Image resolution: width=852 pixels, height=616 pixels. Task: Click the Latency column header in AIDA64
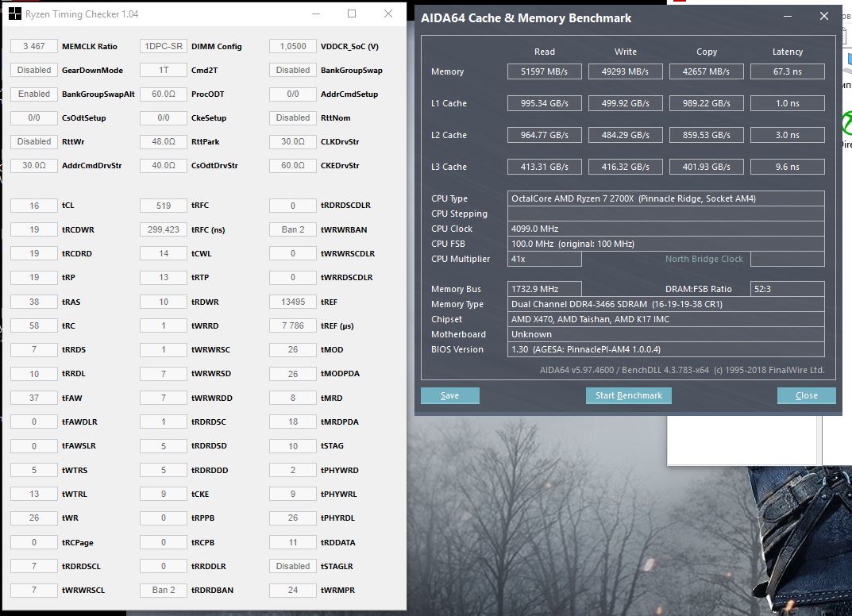[x=788, y=52]
